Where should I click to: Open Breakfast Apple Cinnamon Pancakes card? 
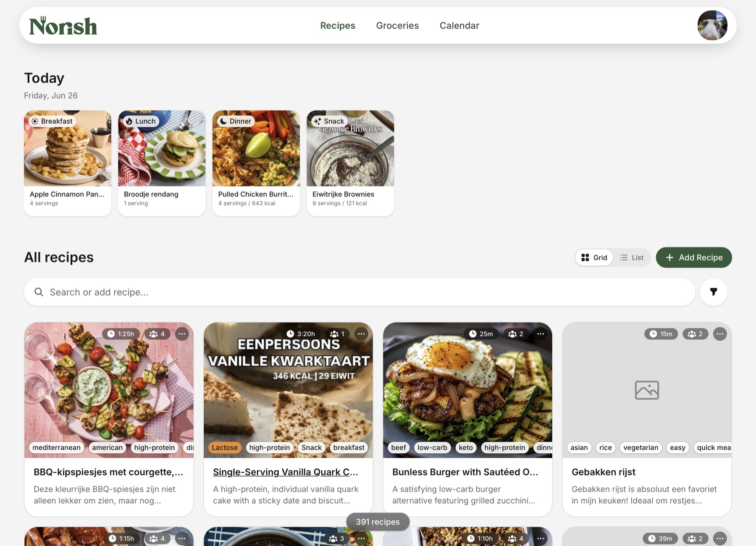click(x=68, y=163)
